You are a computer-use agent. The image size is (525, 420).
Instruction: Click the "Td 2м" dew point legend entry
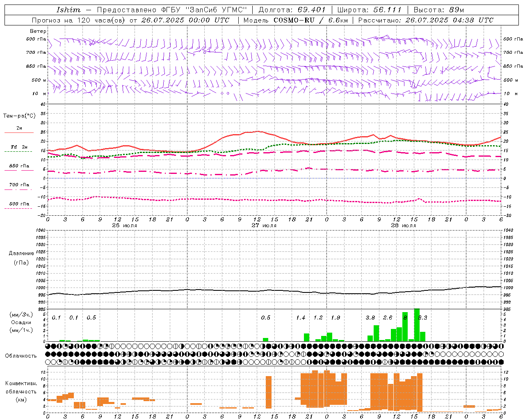19,147
